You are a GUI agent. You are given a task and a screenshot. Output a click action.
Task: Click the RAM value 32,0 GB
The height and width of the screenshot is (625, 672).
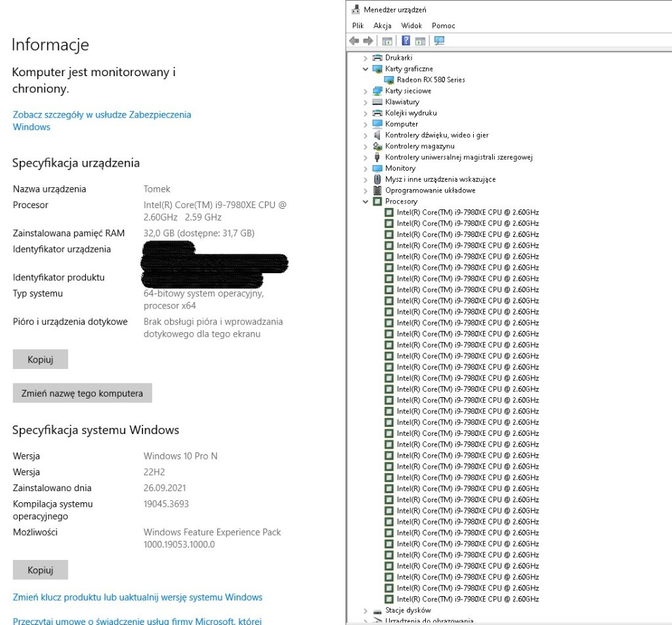[199, 233]
